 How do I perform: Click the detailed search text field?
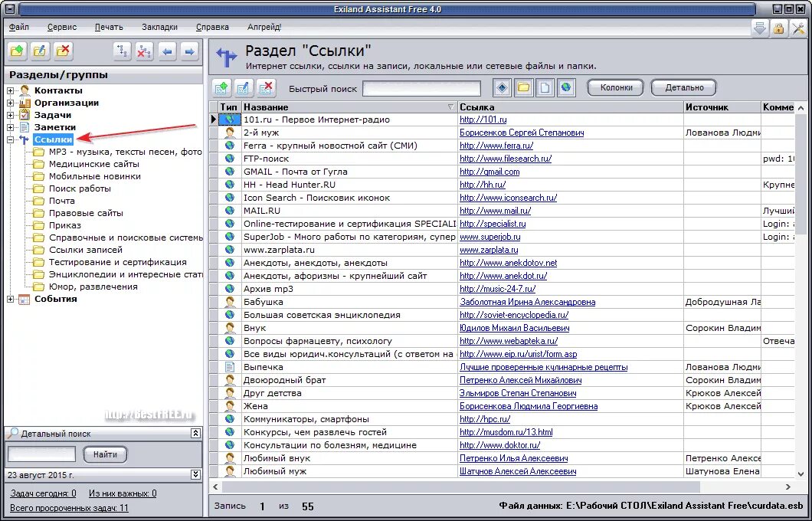click(42, 454)
